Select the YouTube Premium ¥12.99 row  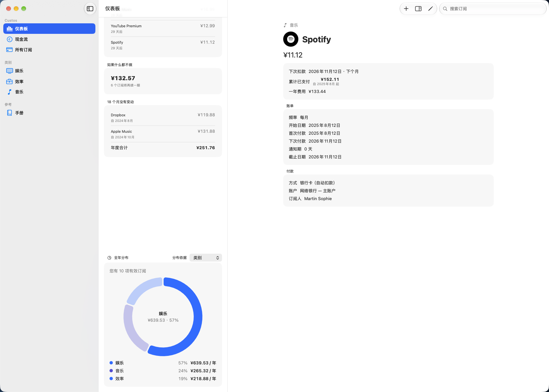click(x=163, y=29)
